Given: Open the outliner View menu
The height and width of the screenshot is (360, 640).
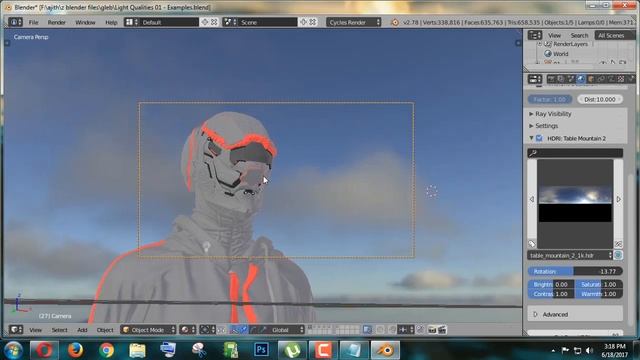Looking at the screenshot, I should 554,36.
